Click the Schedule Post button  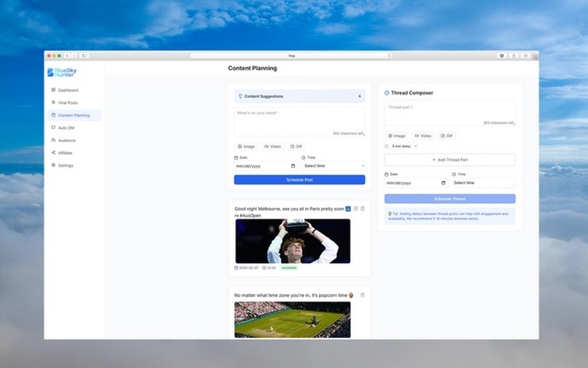299,180
